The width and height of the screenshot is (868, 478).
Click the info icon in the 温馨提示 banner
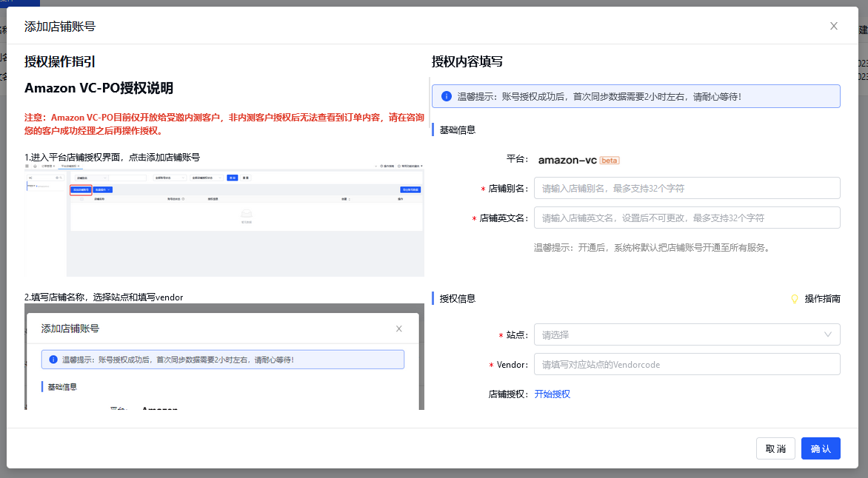click(446, 96)
